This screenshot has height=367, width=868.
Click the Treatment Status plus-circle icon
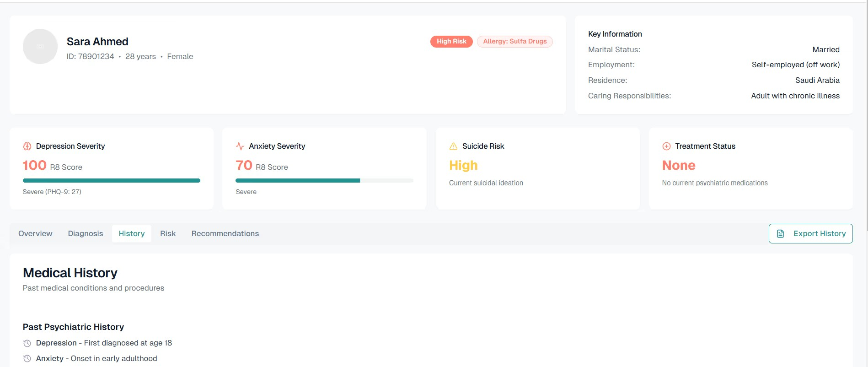click(666, 146)
